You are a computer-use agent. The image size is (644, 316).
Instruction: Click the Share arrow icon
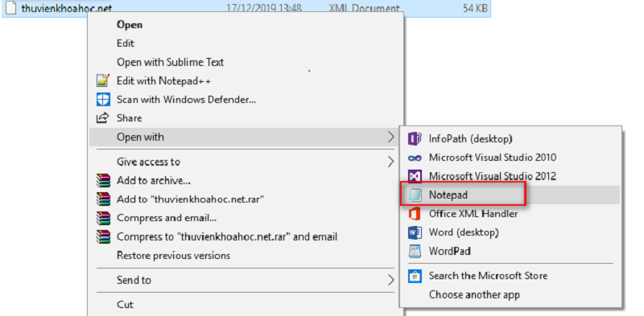click(102, 118)
